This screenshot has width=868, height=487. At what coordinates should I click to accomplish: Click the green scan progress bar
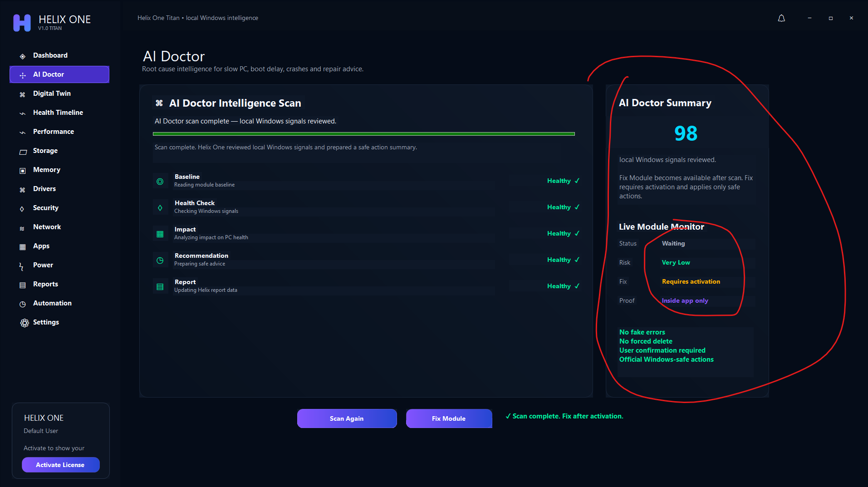click(364, 134)
